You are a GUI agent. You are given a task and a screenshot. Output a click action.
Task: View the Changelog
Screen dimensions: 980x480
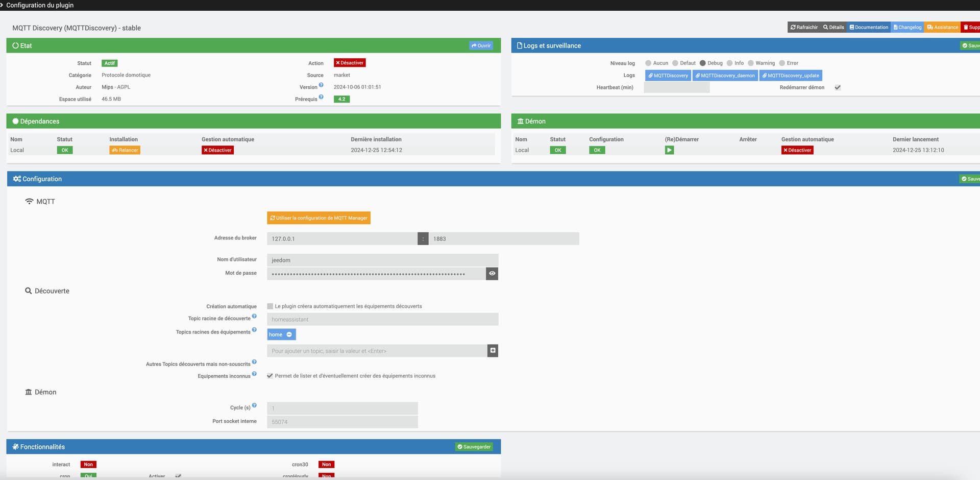pyautogui.click(x=908, y=27)
